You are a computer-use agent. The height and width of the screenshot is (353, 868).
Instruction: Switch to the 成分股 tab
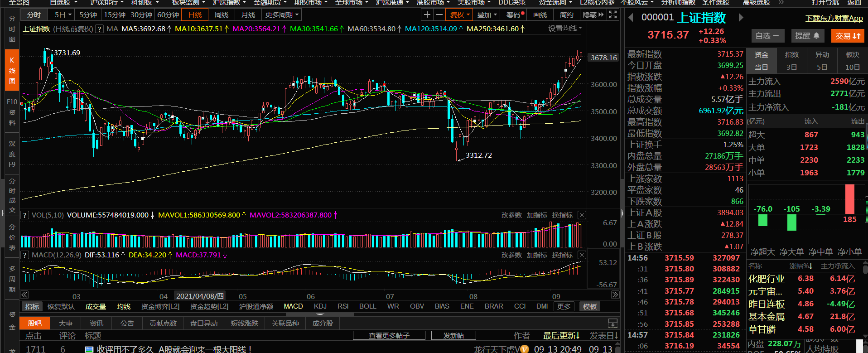[323, 324]
